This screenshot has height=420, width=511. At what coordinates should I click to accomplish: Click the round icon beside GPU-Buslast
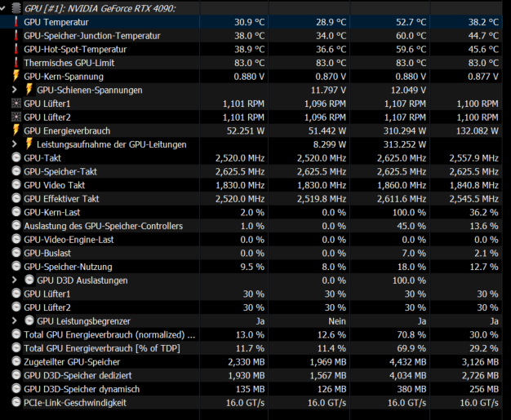pos(16,253)
